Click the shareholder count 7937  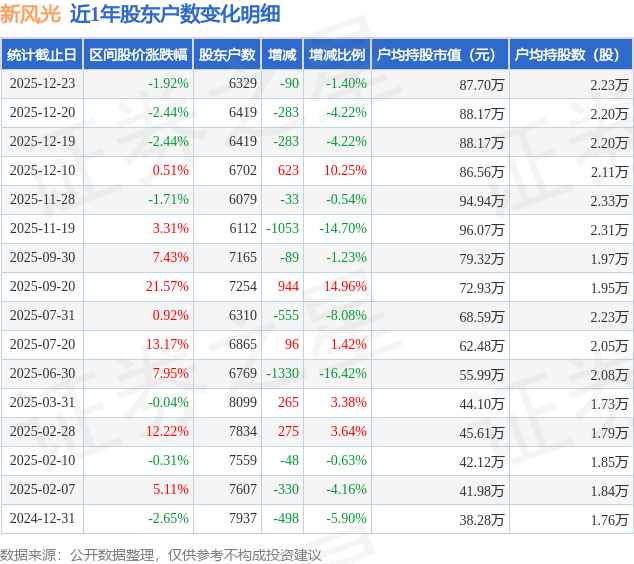coord(243,519)
